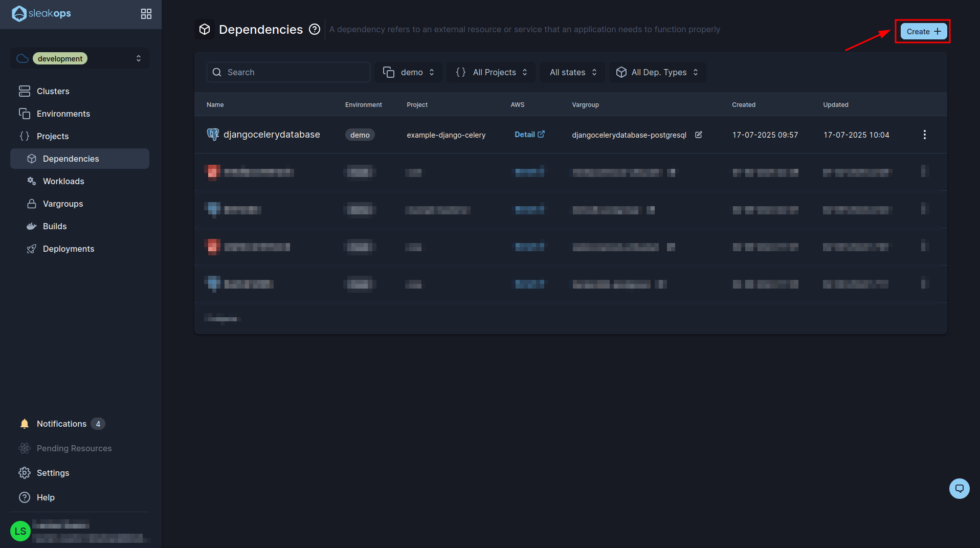Go to Deployments section
Viewport: 980px width, 548px height.
pos(80,249)
